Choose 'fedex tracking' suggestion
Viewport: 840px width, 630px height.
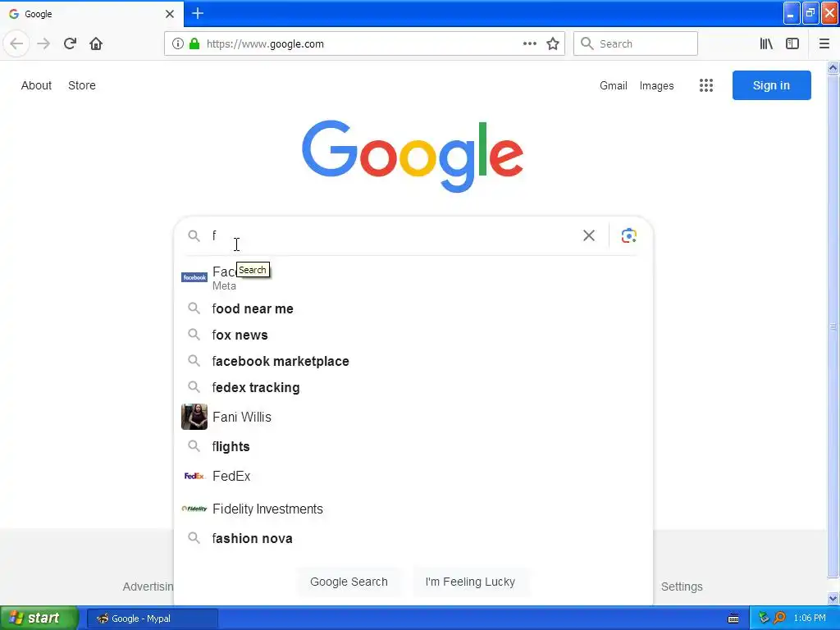[x=413, y=387]
